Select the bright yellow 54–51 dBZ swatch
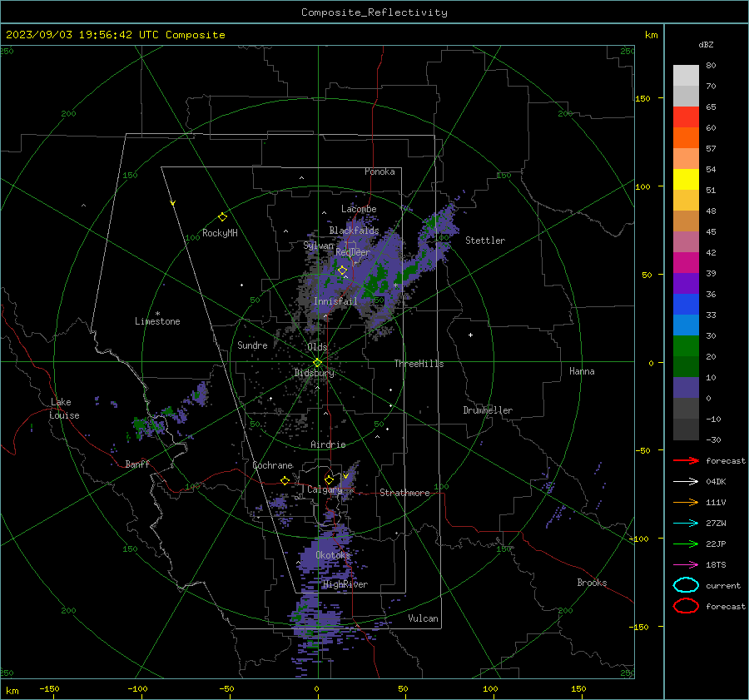Viewport: 749px width, 700px height. [686, 179]
